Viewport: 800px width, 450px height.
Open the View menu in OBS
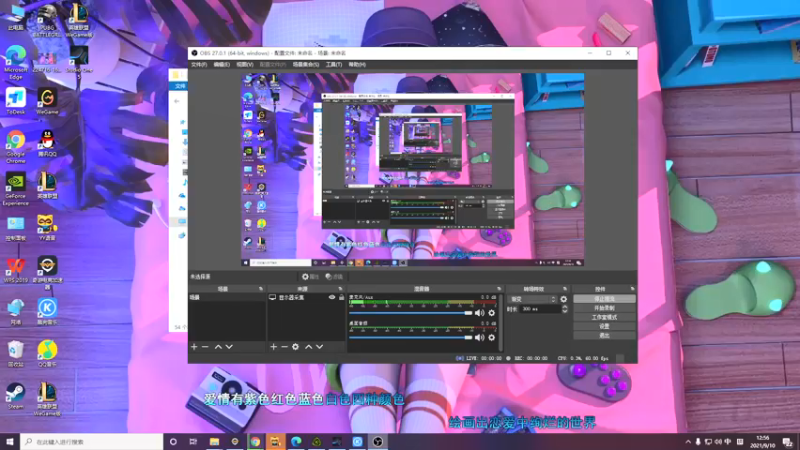tap(245, 65)
